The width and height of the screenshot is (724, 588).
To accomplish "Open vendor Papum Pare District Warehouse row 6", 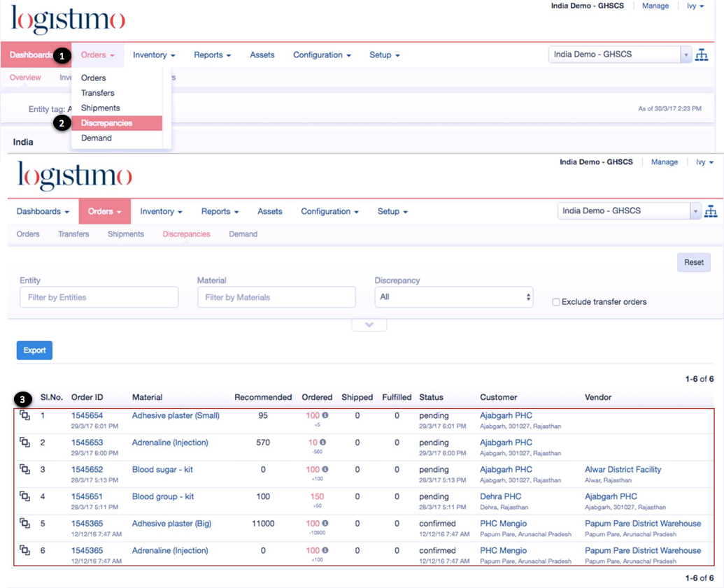I will (643, 551).
